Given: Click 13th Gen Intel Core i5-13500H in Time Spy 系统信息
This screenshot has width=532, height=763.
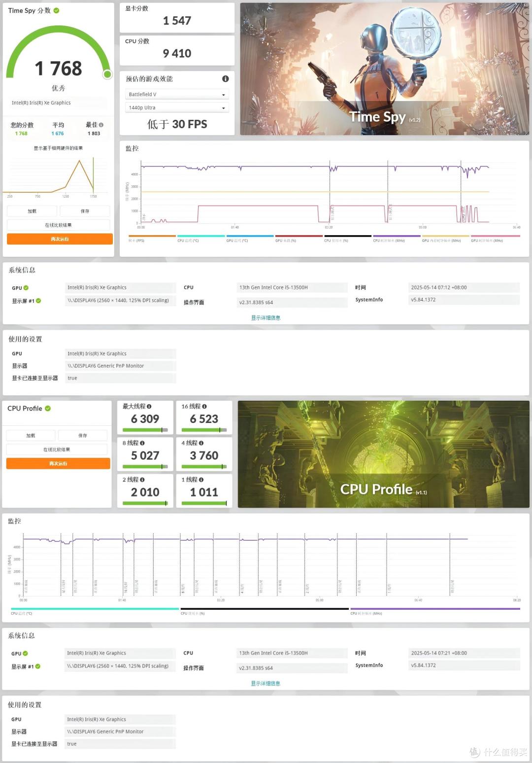Looking at the screenshot, I should click(x=292, y=288).
